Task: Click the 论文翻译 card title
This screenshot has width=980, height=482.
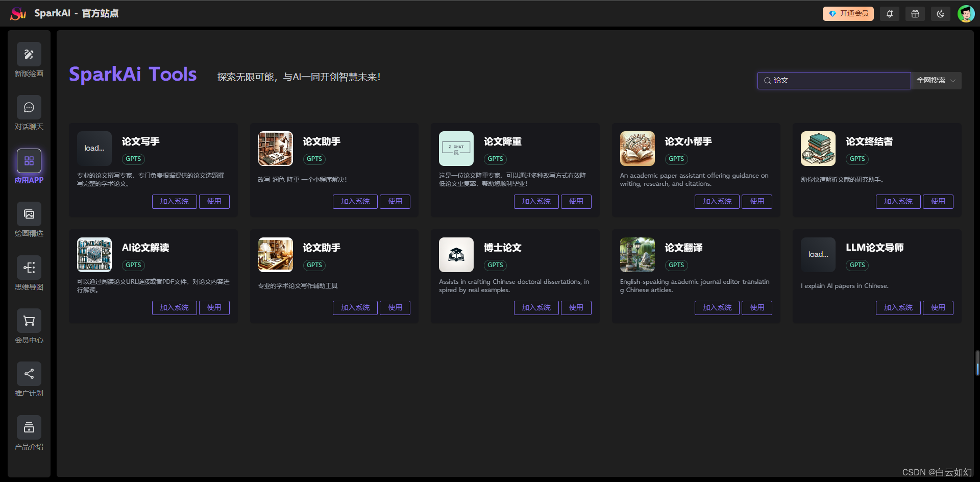Action: tap(683, 248)
